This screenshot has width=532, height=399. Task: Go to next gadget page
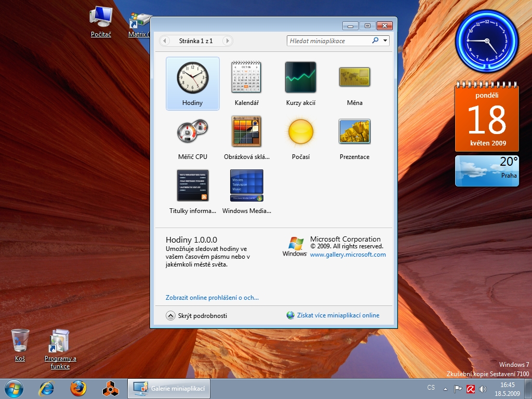point(228,41)
